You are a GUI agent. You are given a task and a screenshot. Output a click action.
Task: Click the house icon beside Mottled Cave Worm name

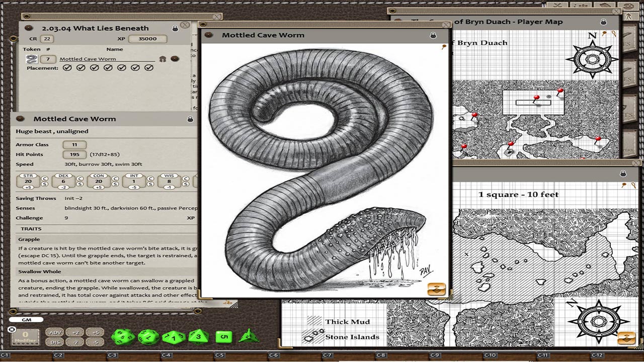click(x=163, y=59)
